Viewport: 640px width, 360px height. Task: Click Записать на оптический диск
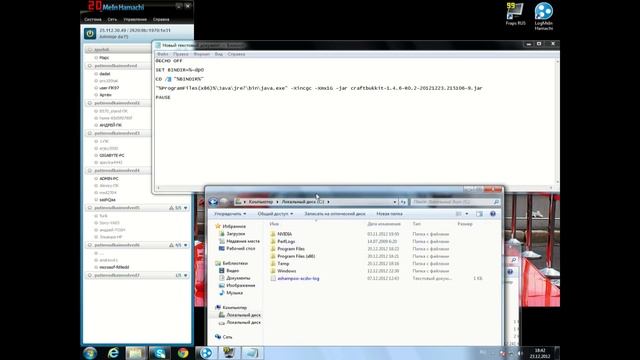(335, 213)
